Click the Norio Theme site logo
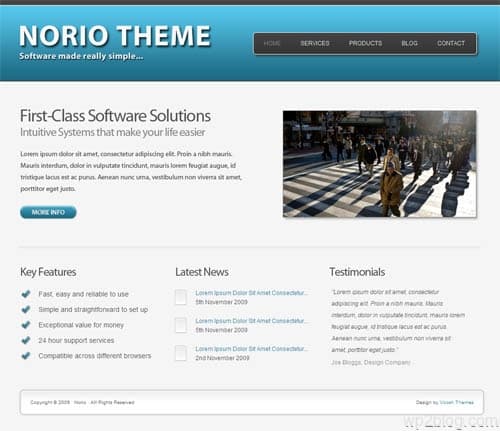 point(115,36)
